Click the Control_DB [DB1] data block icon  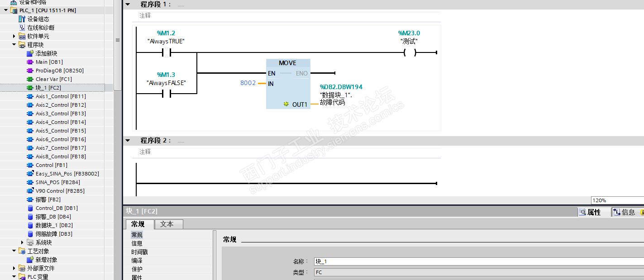coord(30,208)
